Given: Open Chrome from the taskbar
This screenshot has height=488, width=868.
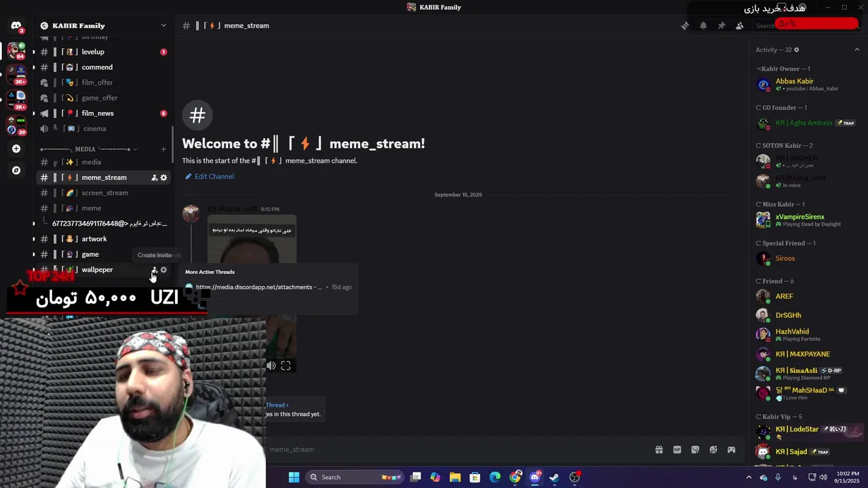Looking at the screenshot, I should pos(515,477).
